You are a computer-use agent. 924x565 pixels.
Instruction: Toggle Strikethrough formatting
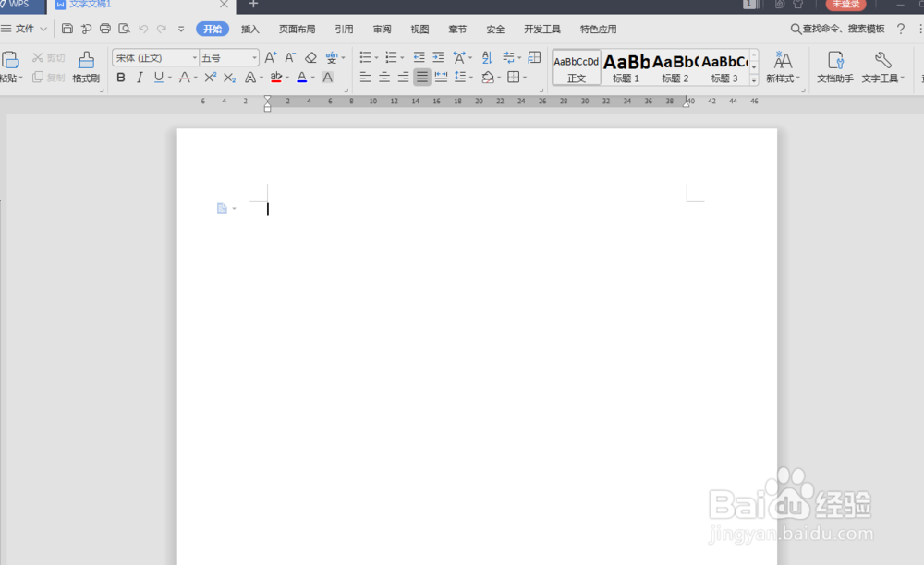[x=185, y=78]
